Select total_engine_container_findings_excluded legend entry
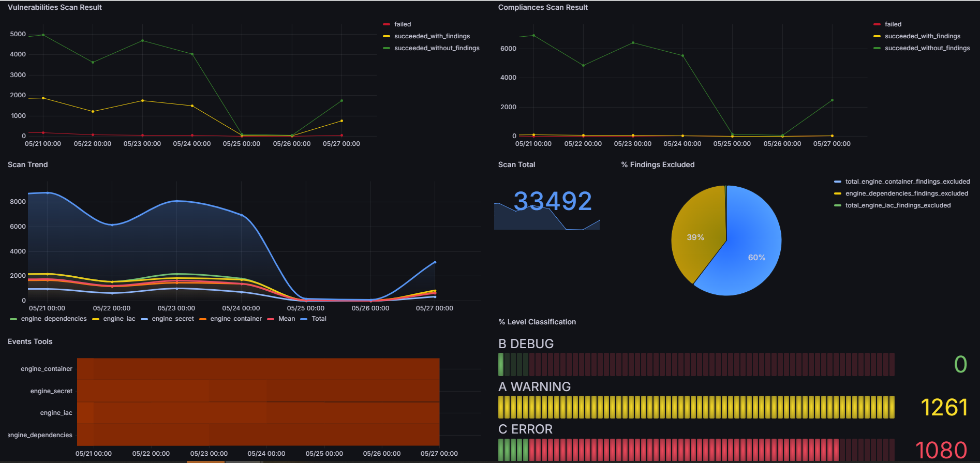 [908, 182]
